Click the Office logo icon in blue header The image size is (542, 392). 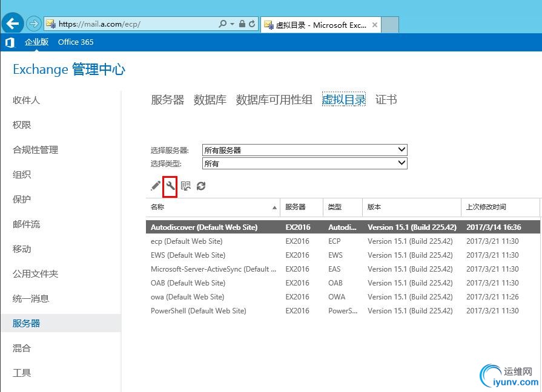(x=10, y=42)
